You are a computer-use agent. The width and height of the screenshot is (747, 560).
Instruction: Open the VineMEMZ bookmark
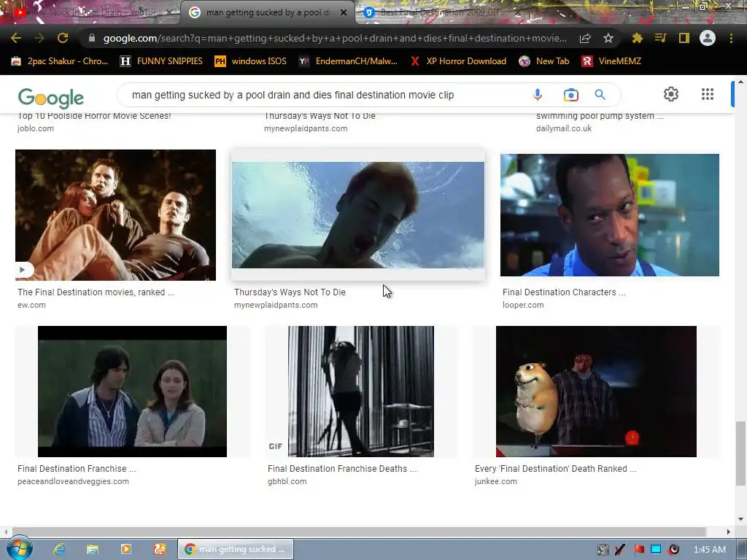click(x=612, y=61)
